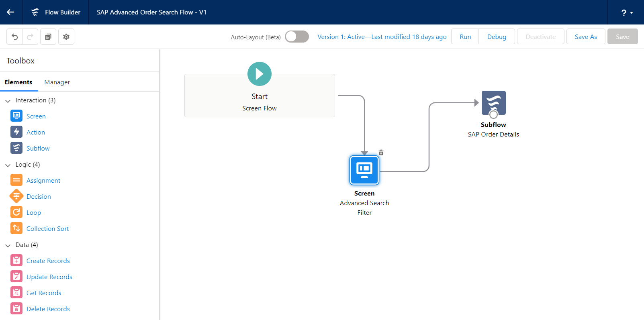The height and width of the screenshot is (320, 644).
Task: Select the Collection Sort element icon
Action: click(16, 228)
